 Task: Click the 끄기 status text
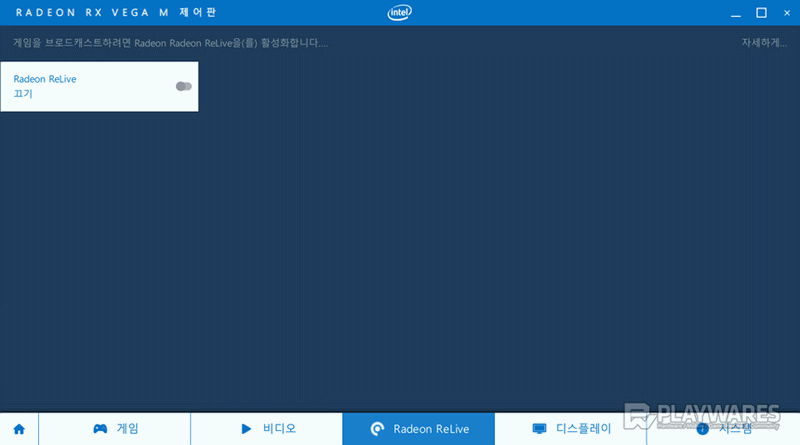pos(23,93)
